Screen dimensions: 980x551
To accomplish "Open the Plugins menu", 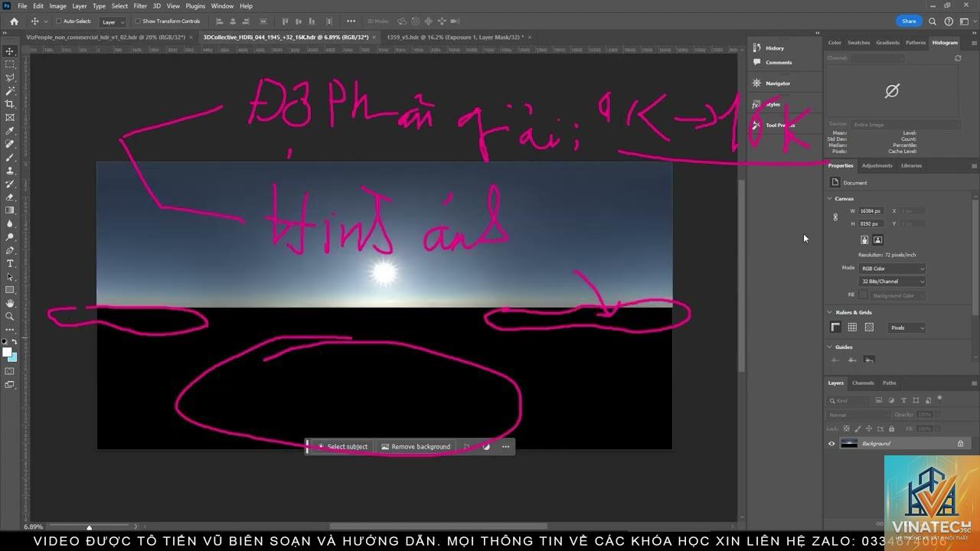I will coord(195,5).
